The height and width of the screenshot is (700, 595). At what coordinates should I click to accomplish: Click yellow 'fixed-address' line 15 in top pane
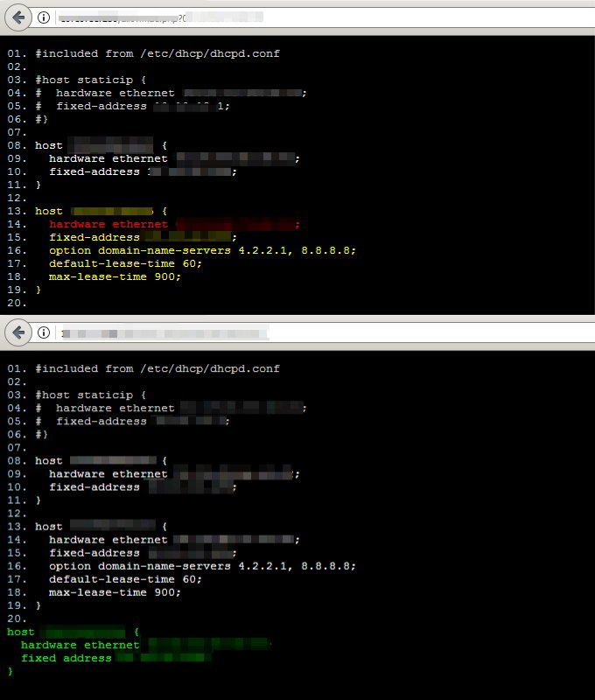[x=94, y=237]
